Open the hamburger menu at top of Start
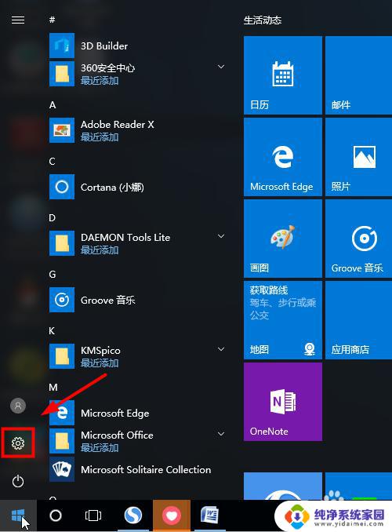This screenshot has height=532, width=392. [18, 20]
